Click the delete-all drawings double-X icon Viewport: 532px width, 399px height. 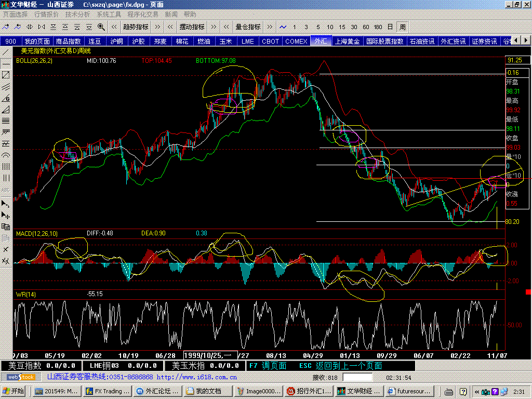point(6,261)
